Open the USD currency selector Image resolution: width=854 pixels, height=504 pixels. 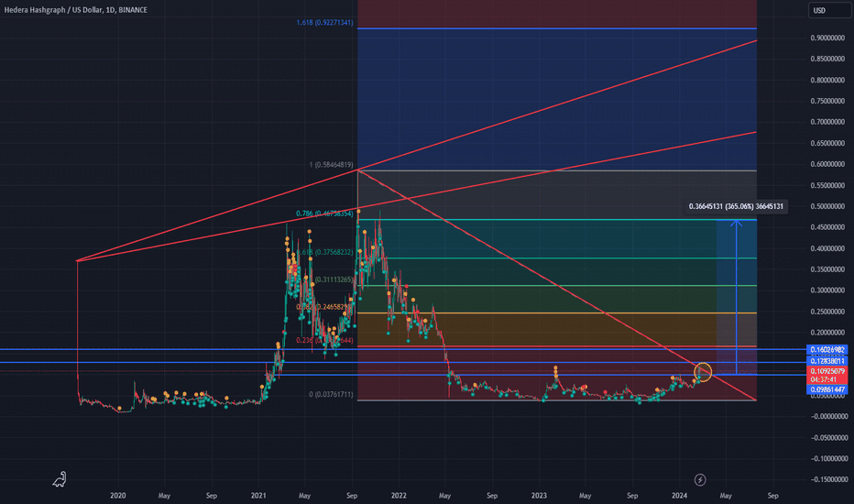click(x=829, y=10)
